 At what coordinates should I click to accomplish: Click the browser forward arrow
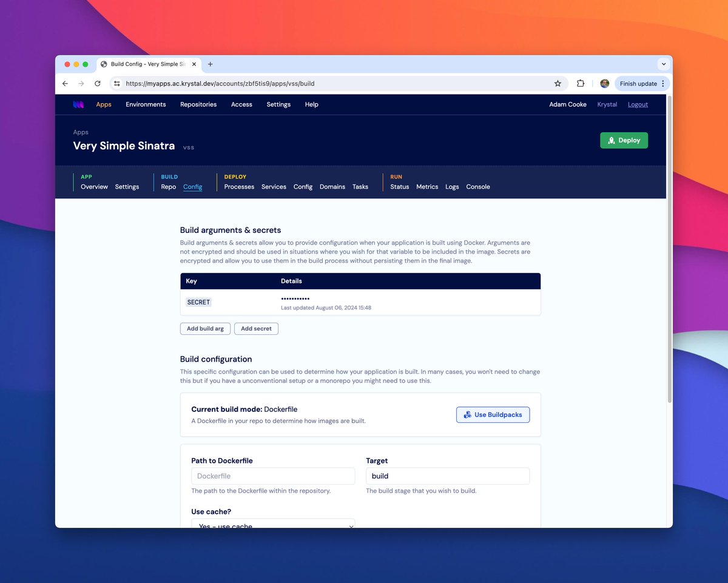coord(81,84)
